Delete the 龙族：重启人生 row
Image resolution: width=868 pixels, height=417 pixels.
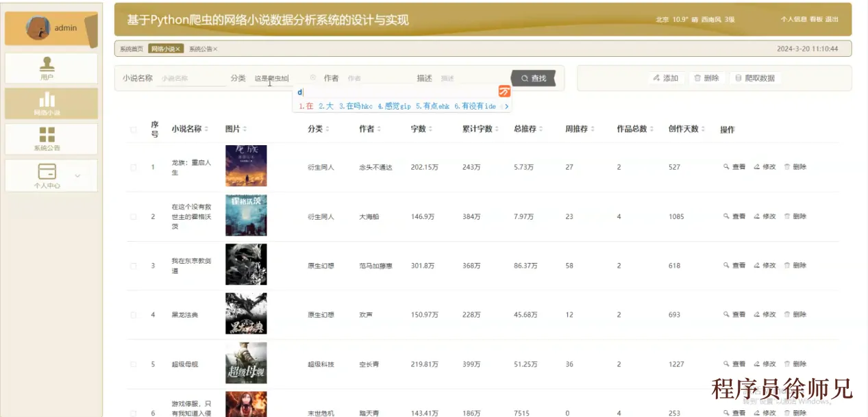[x=795, y=167]
